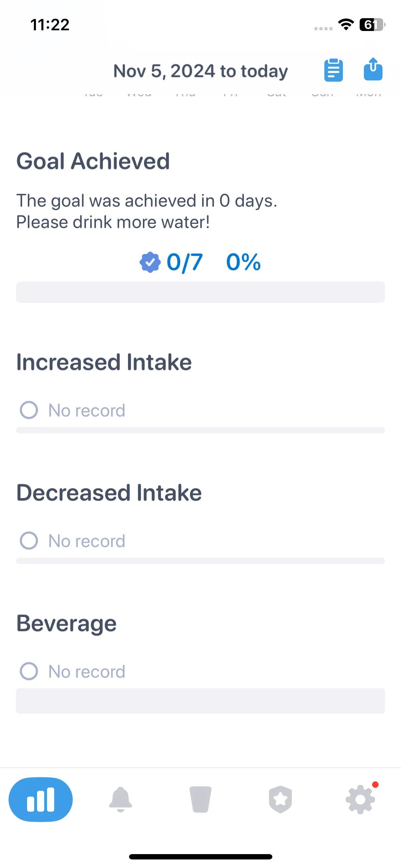Image resolution: width=401 pixels, height=868 pixels.
Task: Open the statistics bar chart tab
Action: point(41,800)
